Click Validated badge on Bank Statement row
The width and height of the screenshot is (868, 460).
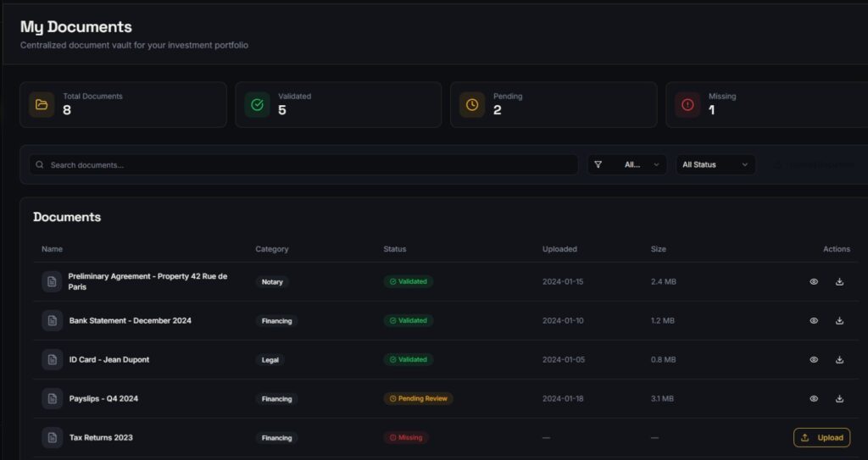409,320
